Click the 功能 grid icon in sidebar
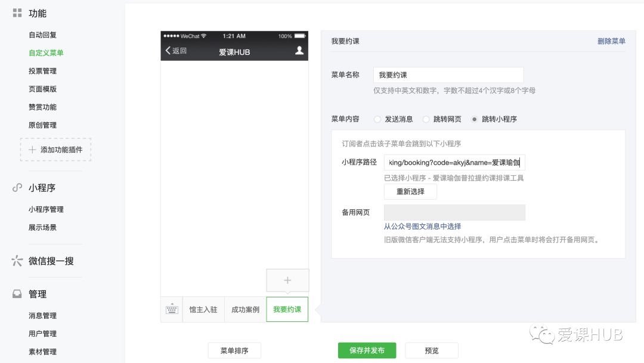Screen dimensions: 644x363 (17, 13)
